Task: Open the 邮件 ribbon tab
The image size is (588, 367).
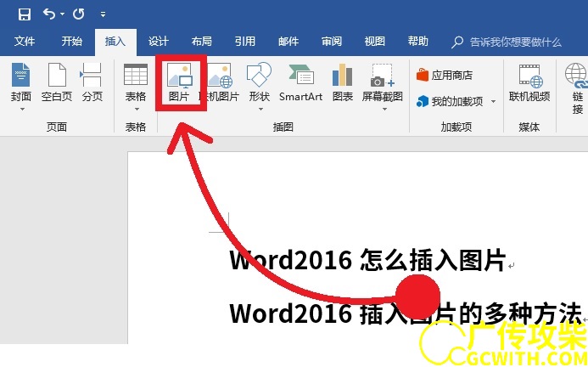Action: (x=288, y=42)
